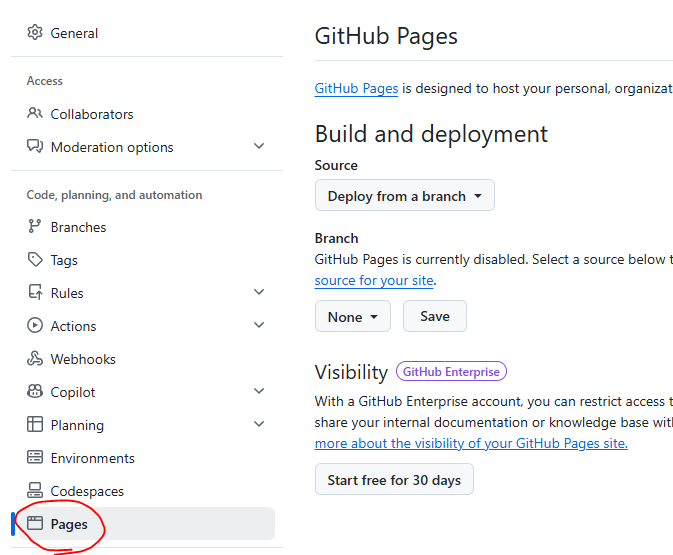This screenshot has width=673, height=555.
Task: Click the Environments server icon
Action: coord(35,457)
